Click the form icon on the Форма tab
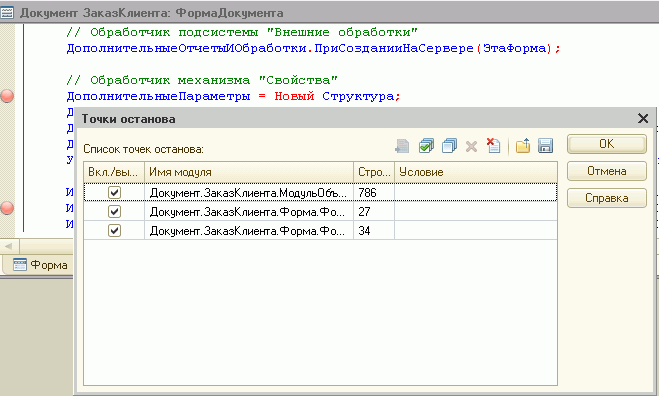Image resolution: width=659 pixels, height=396 pixels. coord(19,265)
